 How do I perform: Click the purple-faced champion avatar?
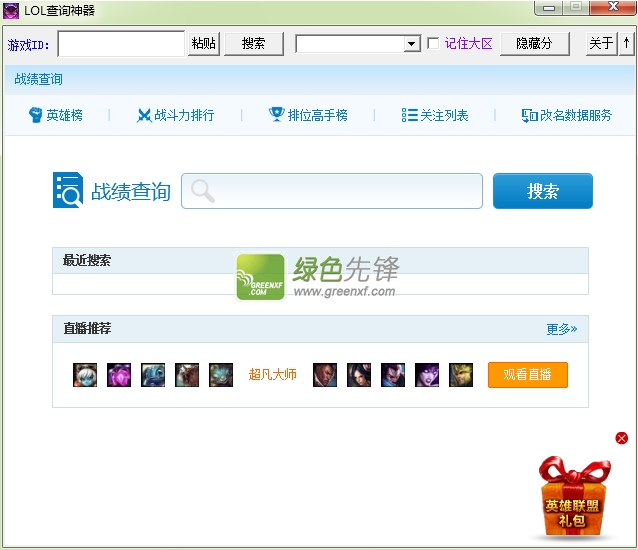[x=427, y=375]
